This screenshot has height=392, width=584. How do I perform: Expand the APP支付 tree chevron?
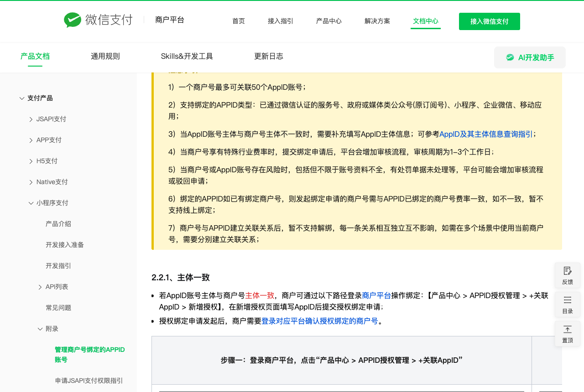[31, 140]
